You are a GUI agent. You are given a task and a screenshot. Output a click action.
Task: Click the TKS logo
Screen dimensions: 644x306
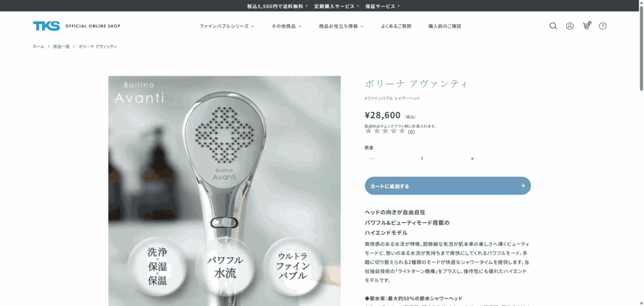(47, 26)
